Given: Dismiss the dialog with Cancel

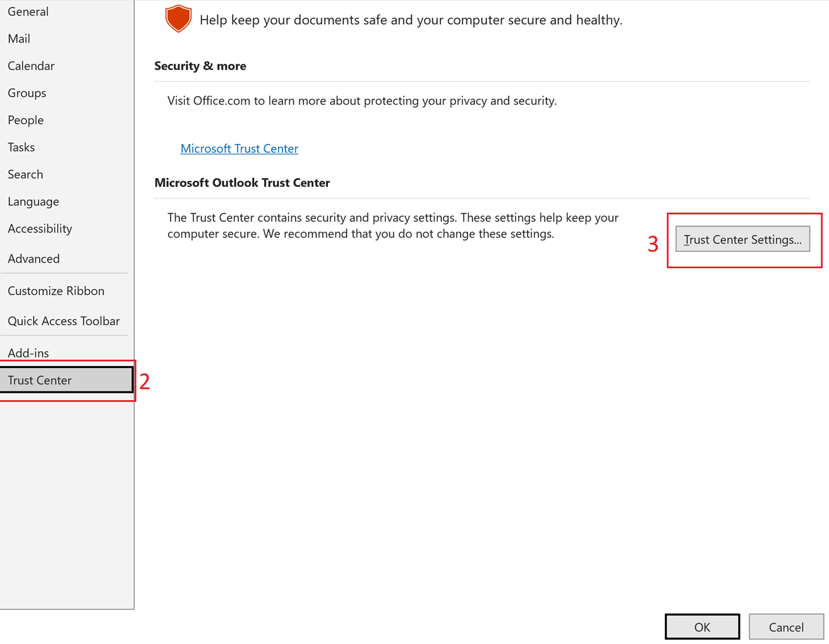Looking at the screenshot, I should pos(785,626).
